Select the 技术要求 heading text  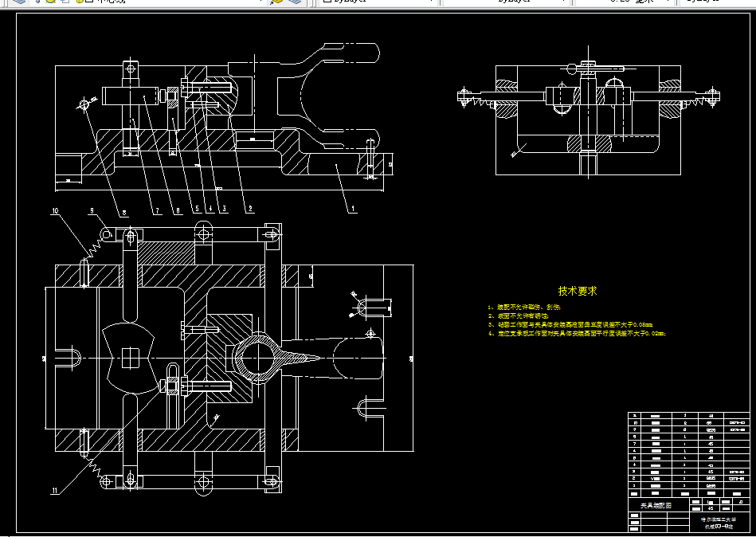578,292
